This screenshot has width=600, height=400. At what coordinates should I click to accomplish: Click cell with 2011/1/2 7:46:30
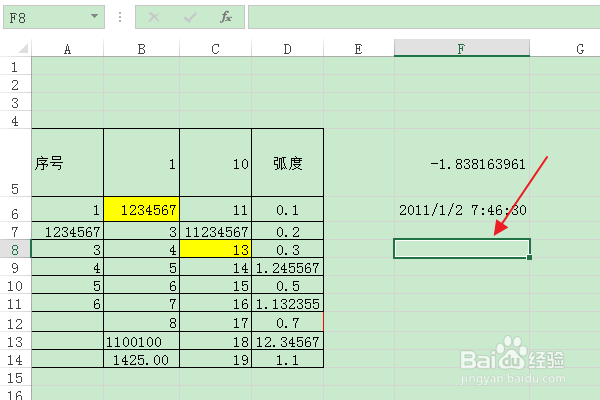click(462, 209)
